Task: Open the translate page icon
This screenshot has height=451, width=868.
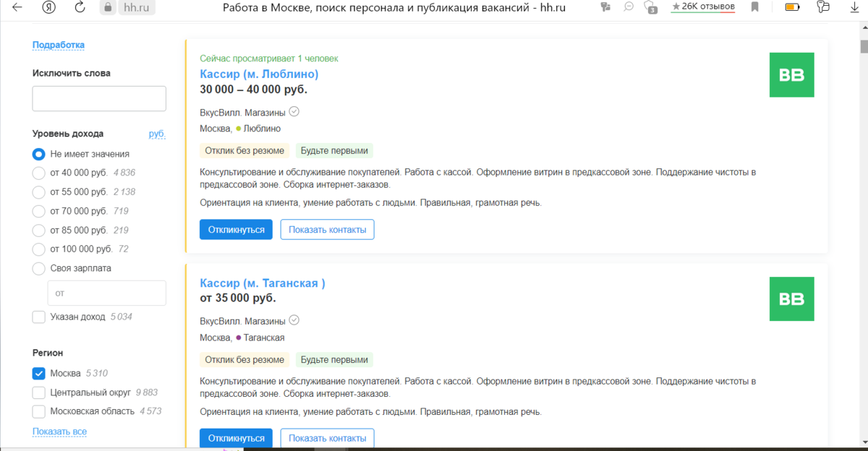Action: pyautogui.click(x=606, y=8)
